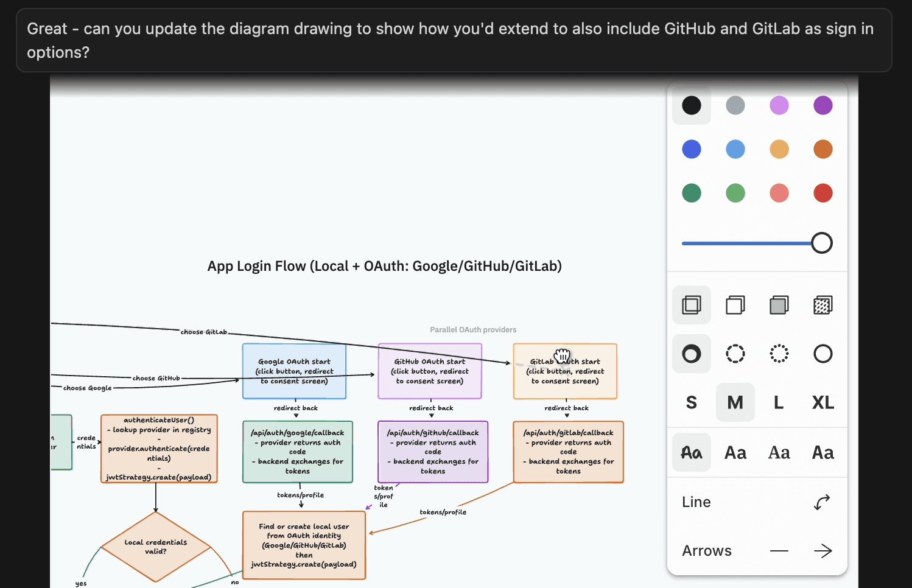Click the diagram title text
Viewport: 912px width, 588px height.
[x=384, y=266]
